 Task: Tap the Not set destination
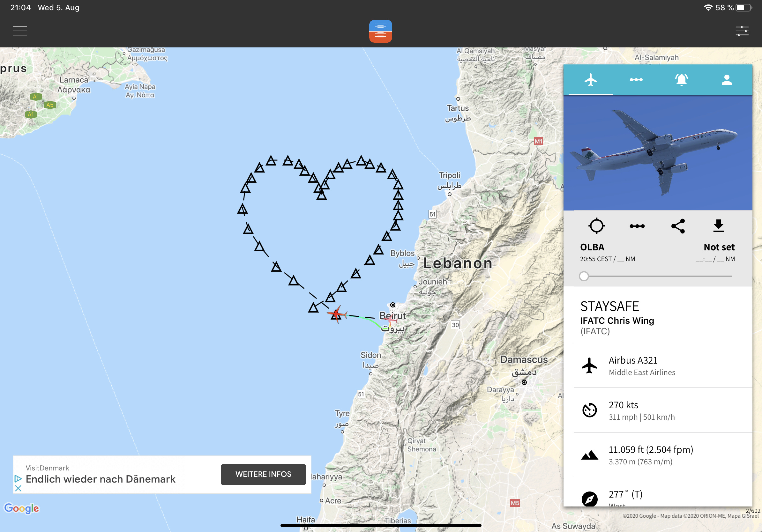click(x=719, y=248)
